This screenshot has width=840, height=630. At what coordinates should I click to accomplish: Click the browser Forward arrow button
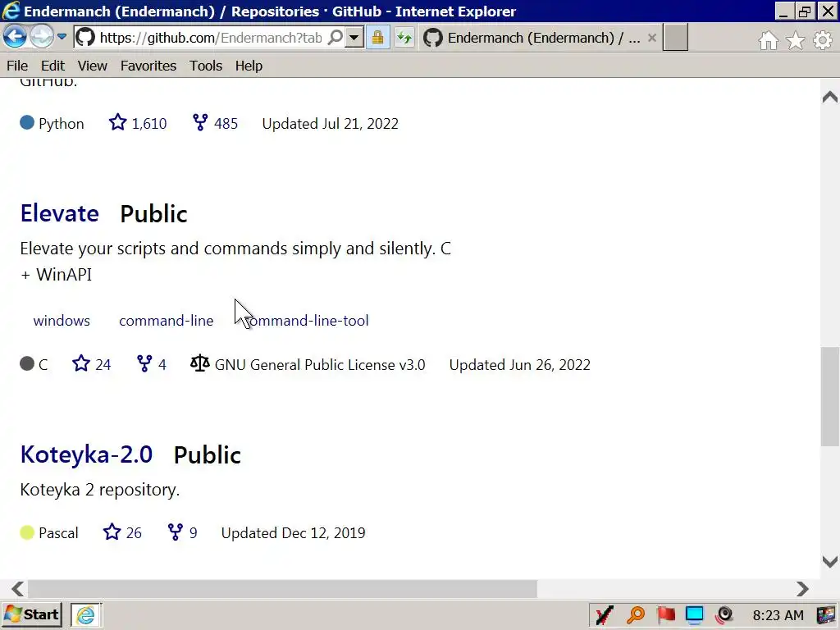(x=41, y=37)
